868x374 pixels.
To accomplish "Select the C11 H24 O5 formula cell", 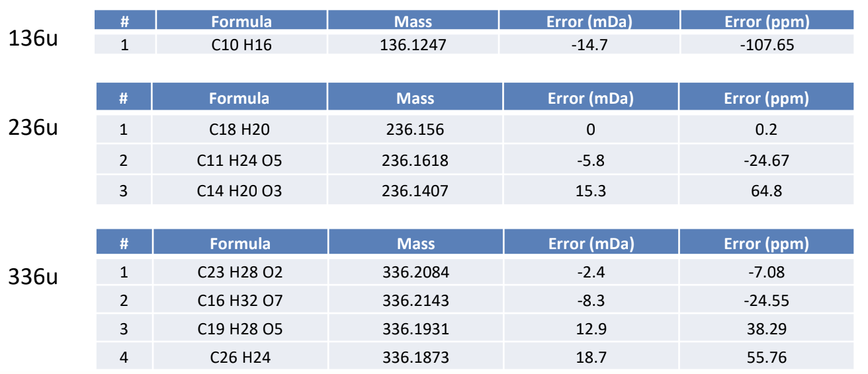I will (x=239, y=160).
